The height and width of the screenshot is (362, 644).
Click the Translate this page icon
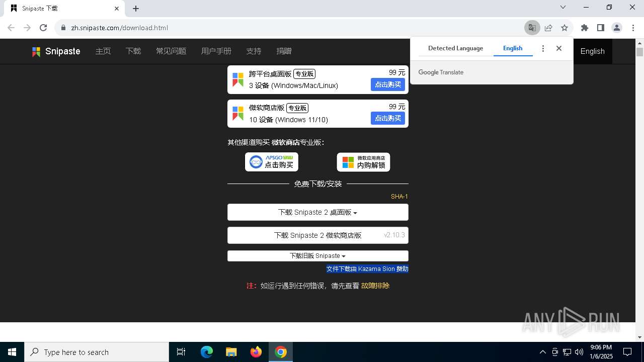tap(532, 28)
